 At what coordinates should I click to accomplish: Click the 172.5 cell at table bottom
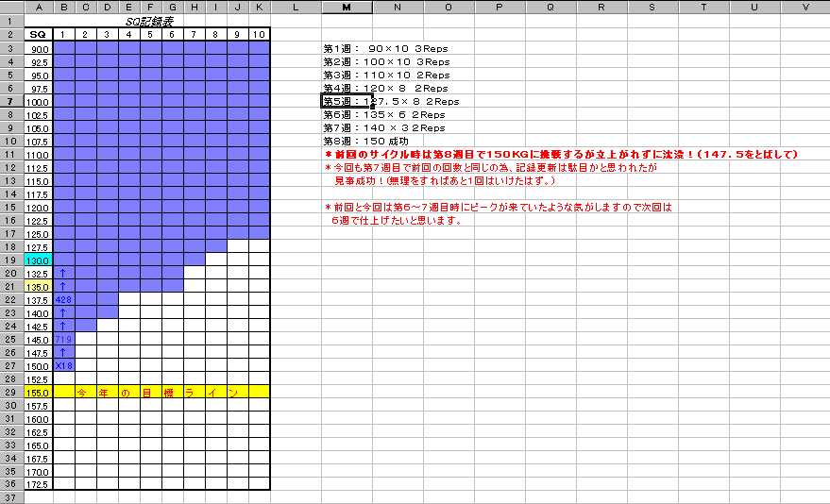click(39, 483)
